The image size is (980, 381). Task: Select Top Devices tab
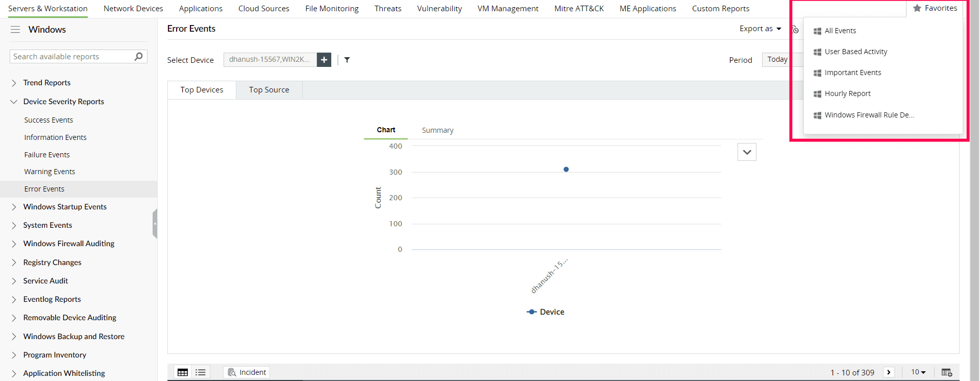coord(202,90)
